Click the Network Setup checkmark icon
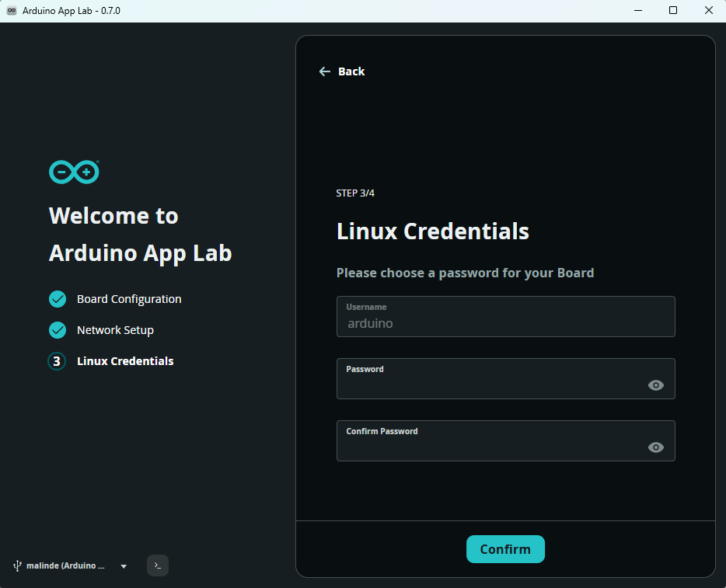Screen dimensions: 726x588 (58, 330)
